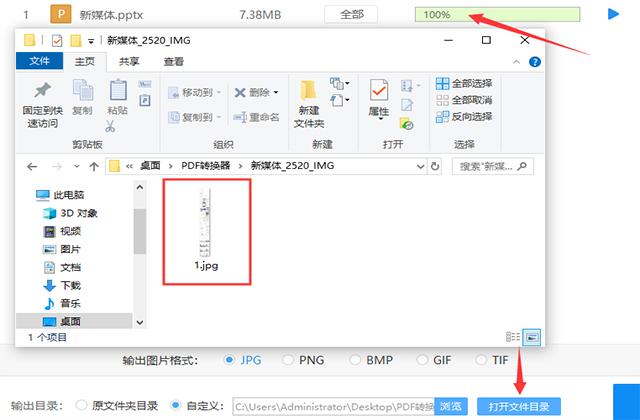Click the quick access properties checkbox icon
The image size is (640, 420).
(57, 40)
